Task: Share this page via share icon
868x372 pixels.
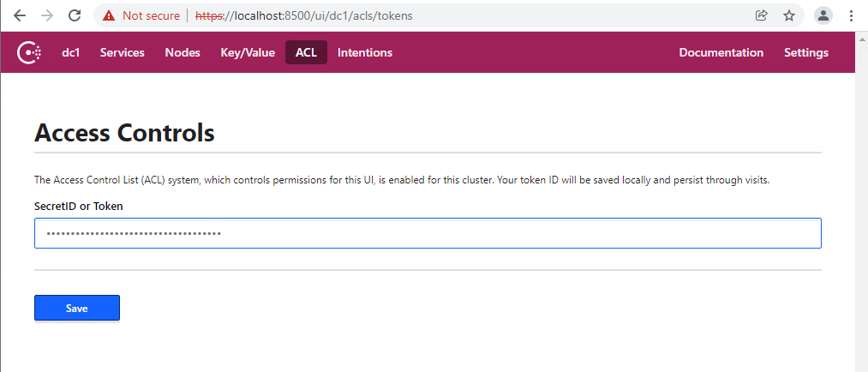Action: [761, 15]
